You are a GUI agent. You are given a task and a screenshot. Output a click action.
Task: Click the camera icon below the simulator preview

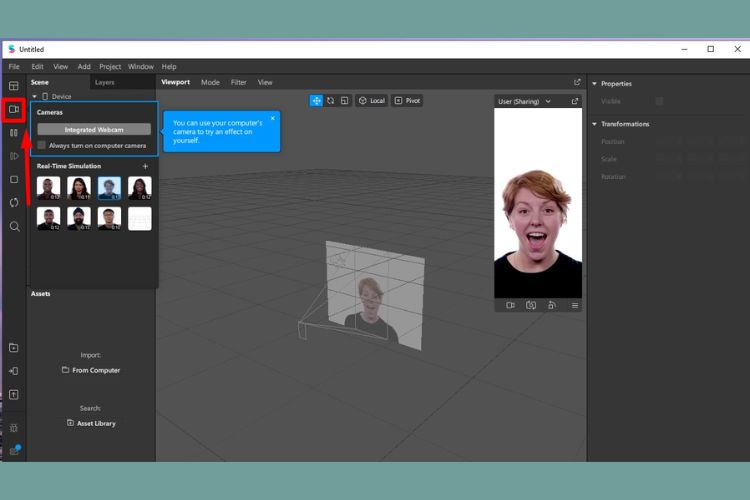point(510,305)
